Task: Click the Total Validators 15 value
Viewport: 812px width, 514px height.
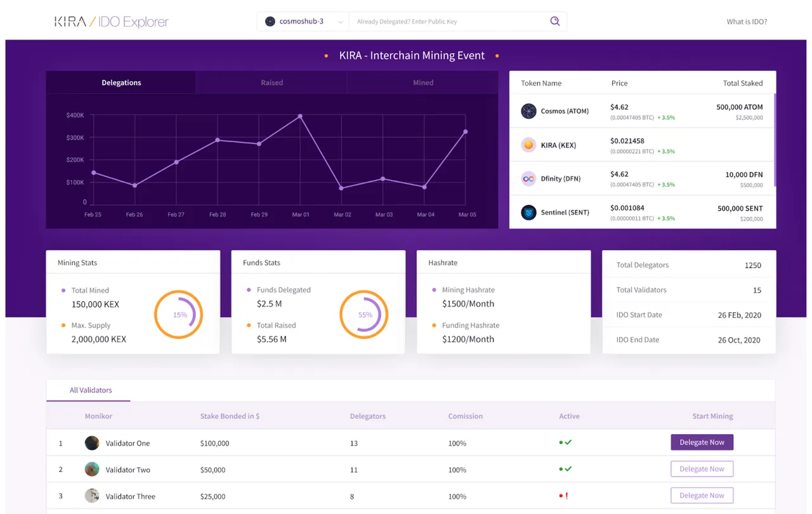Action: coord(757,290)
